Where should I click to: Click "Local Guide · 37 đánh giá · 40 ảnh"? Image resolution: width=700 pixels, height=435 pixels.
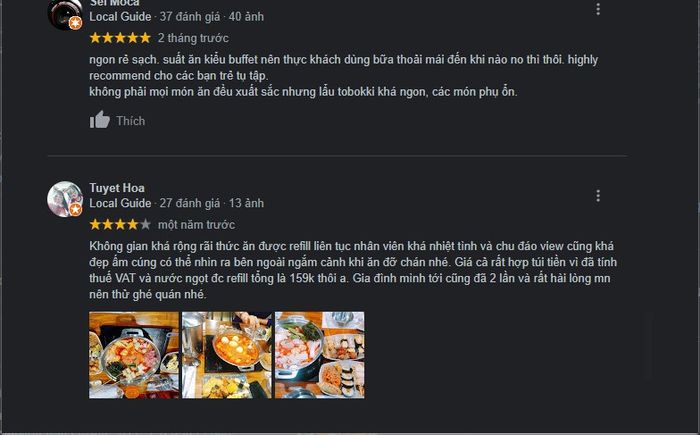(176, 17)
